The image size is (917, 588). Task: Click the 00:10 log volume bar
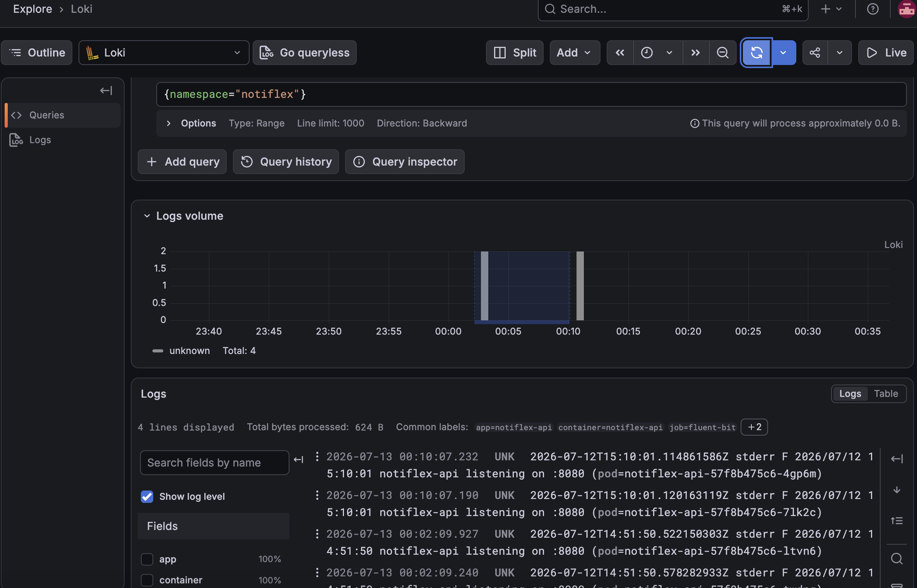580,286
